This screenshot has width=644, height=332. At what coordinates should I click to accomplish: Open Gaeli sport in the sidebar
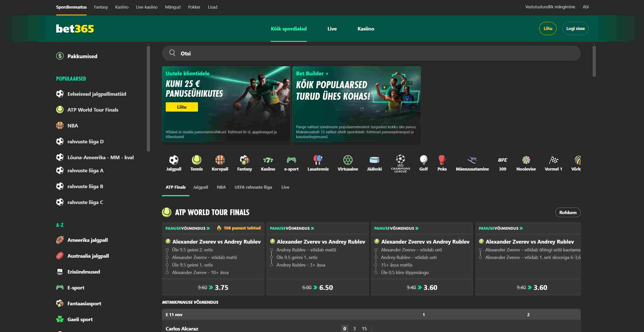[80, 319]
